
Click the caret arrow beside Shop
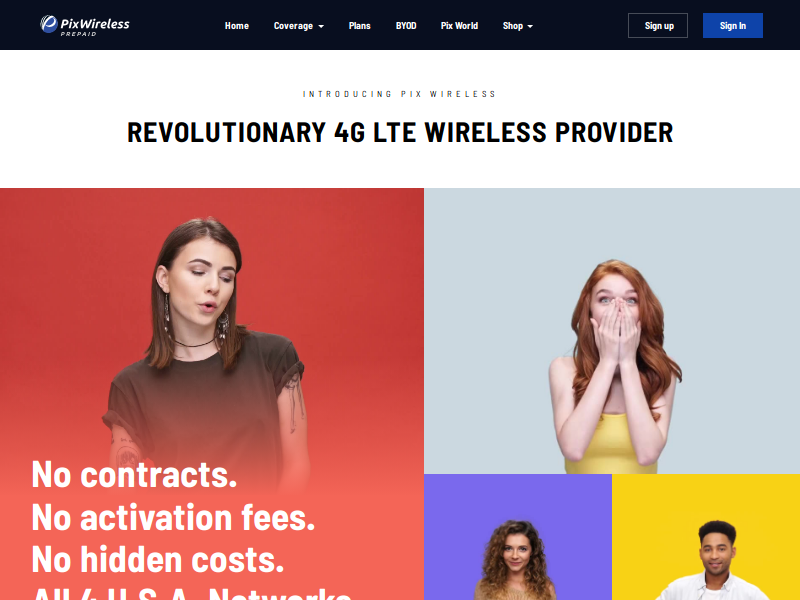click(x=530, y=26)
